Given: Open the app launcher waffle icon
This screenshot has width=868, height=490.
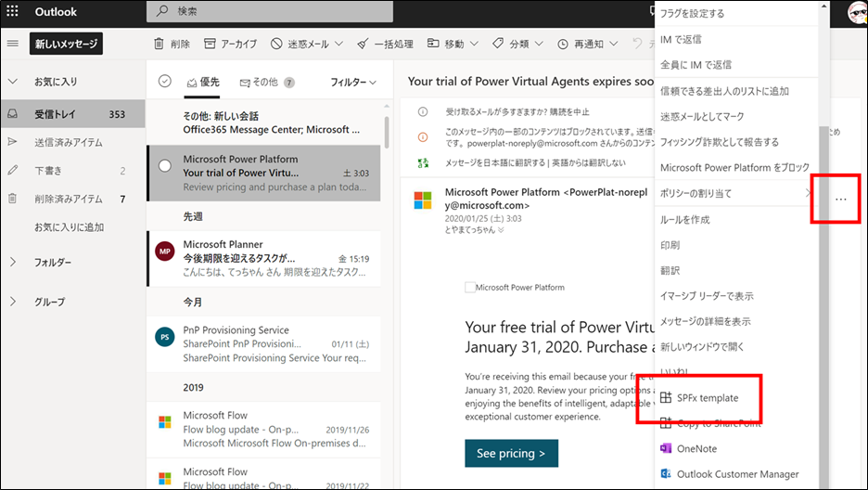Looking at the screenshot, I should click(x=12, y=11).
